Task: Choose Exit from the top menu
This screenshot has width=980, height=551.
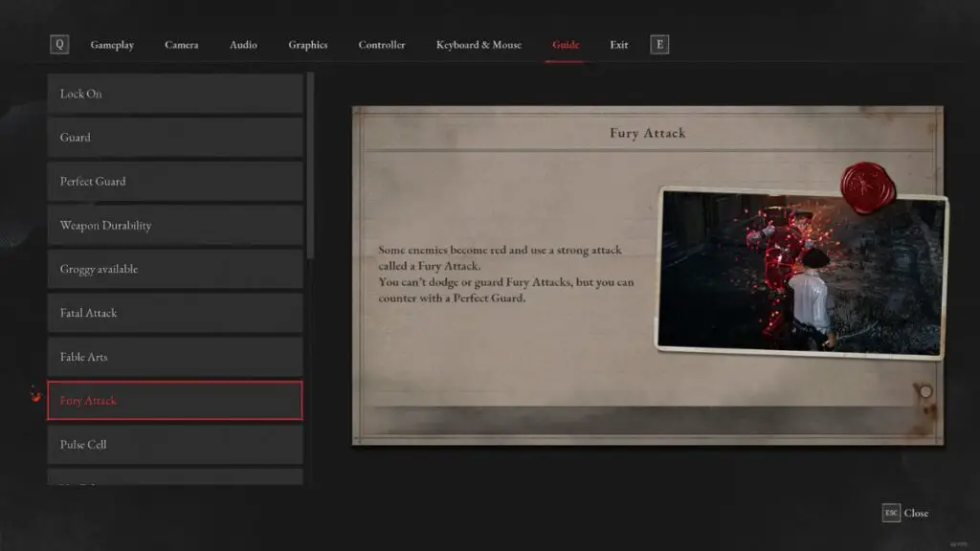Action: point(619,45)
